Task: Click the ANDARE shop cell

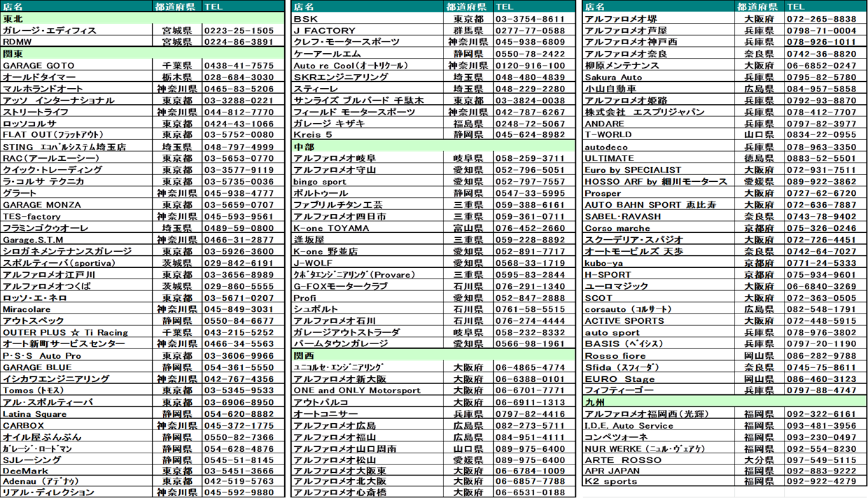Action: (x=659, y=124)
